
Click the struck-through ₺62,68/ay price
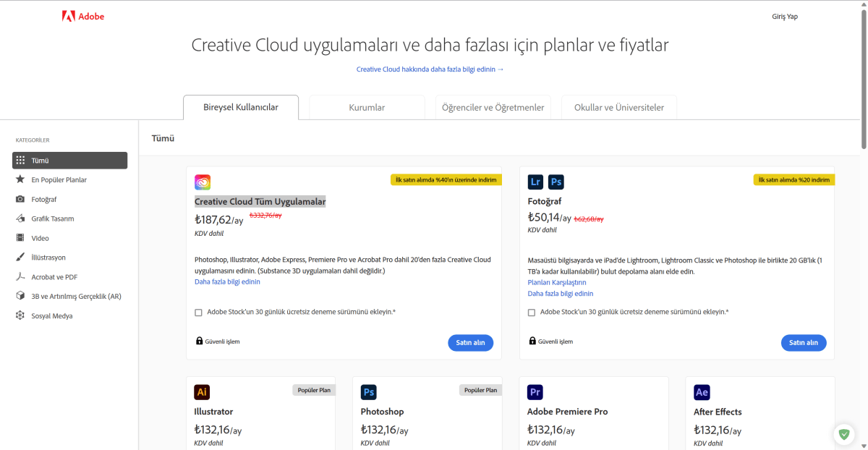(x=589, y=218)
